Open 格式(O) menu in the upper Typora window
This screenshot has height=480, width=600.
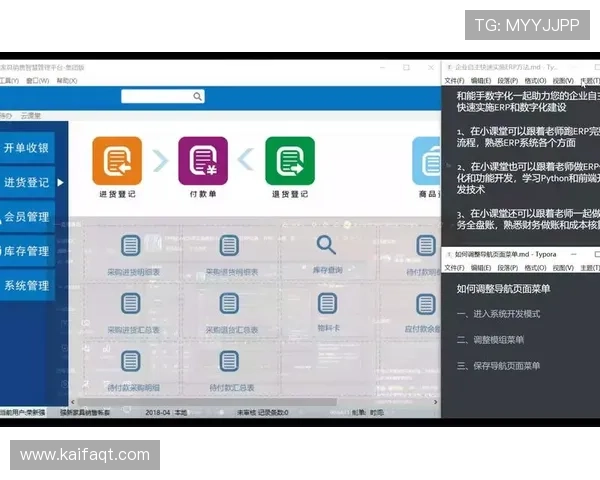(535, 80)
